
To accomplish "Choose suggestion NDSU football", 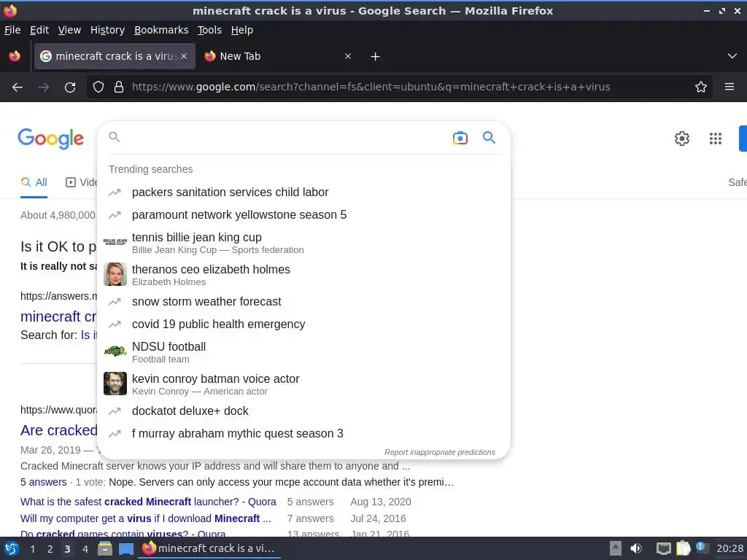I will click(304, 352).
